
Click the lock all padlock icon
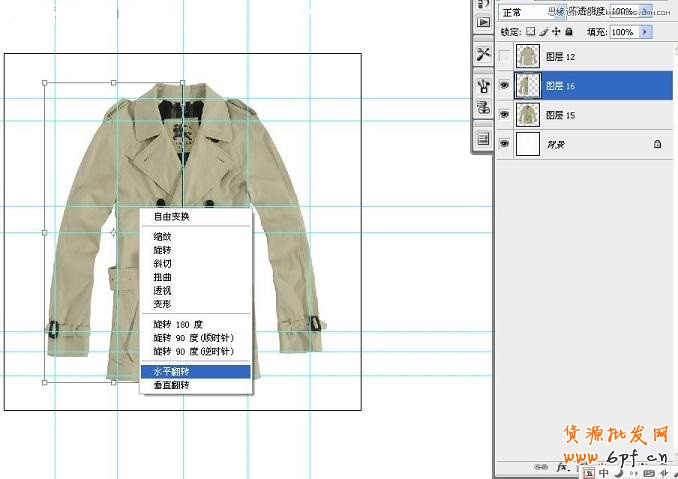(x=567, y=32)
